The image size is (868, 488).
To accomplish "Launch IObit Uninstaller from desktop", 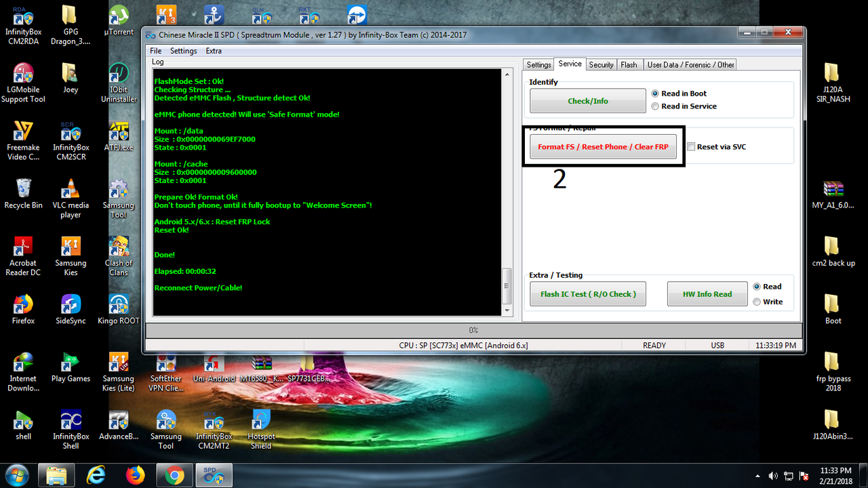I will [119, 83].
